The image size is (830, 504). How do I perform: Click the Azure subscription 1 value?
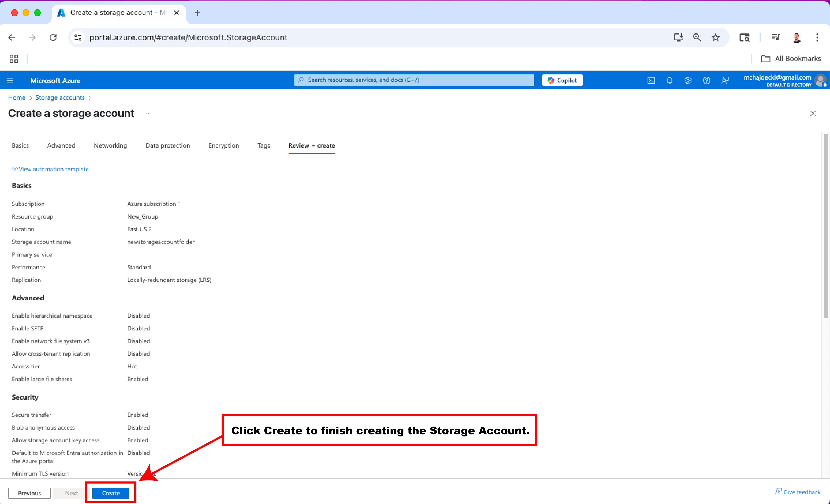coord(154,204)
